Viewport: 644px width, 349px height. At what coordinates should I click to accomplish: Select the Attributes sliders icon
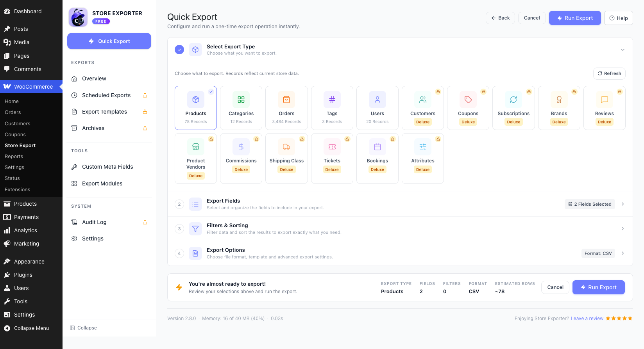423,147
